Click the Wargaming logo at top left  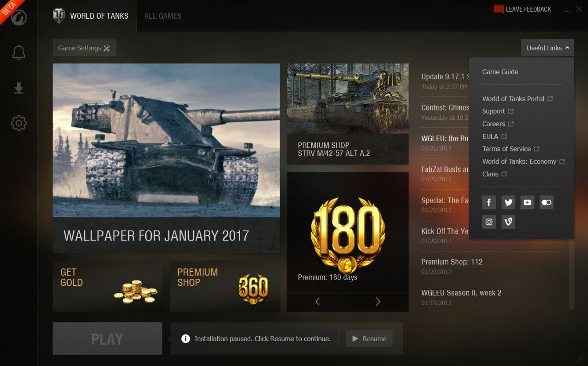[19, 18]
